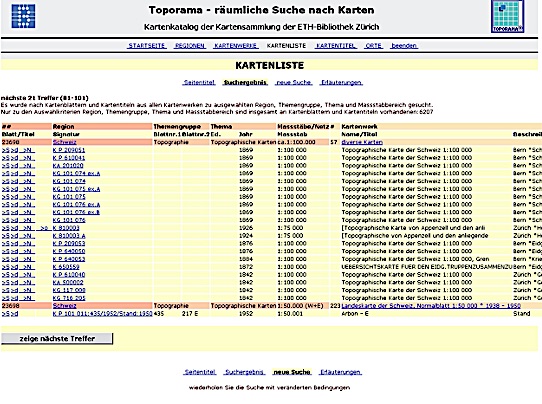Open the KARTENTITEL navigation link
542x404 pixels.
point(336,46)
